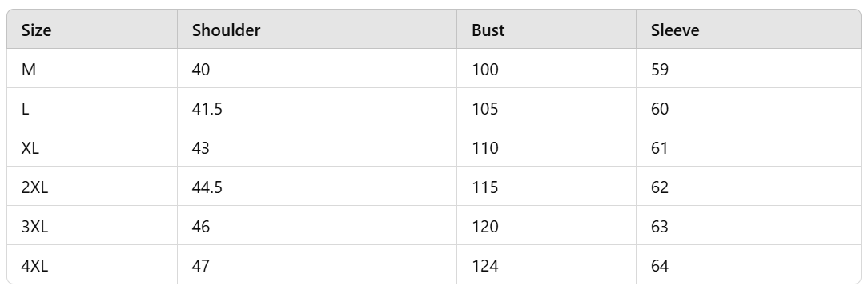Viewport: 868px width, 290px height.
Task: Select the L size cell
Action: 92,108
